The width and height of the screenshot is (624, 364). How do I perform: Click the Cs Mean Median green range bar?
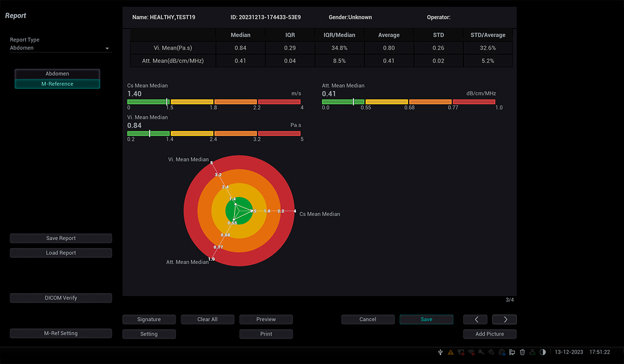coord(148,102)
